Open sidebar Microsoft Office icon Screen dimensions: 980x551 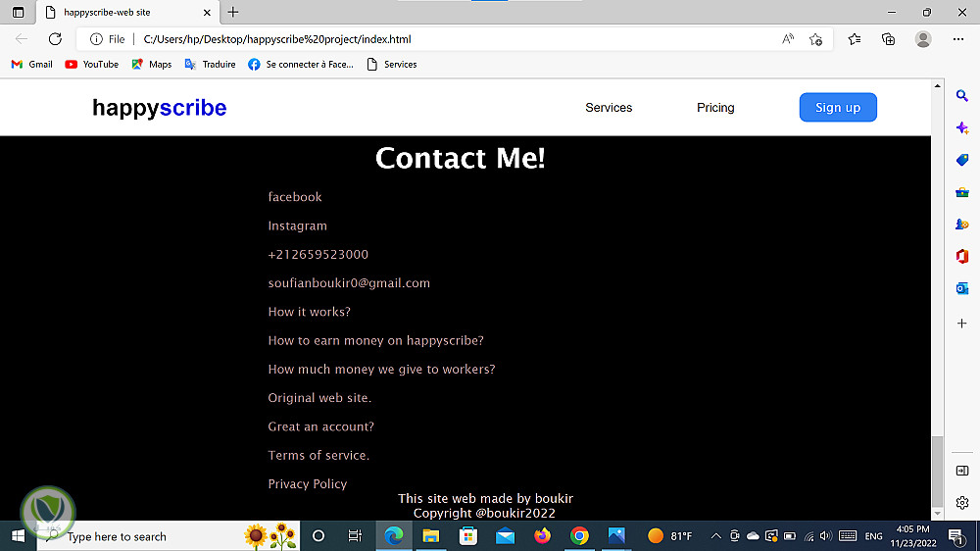point(962,257)
